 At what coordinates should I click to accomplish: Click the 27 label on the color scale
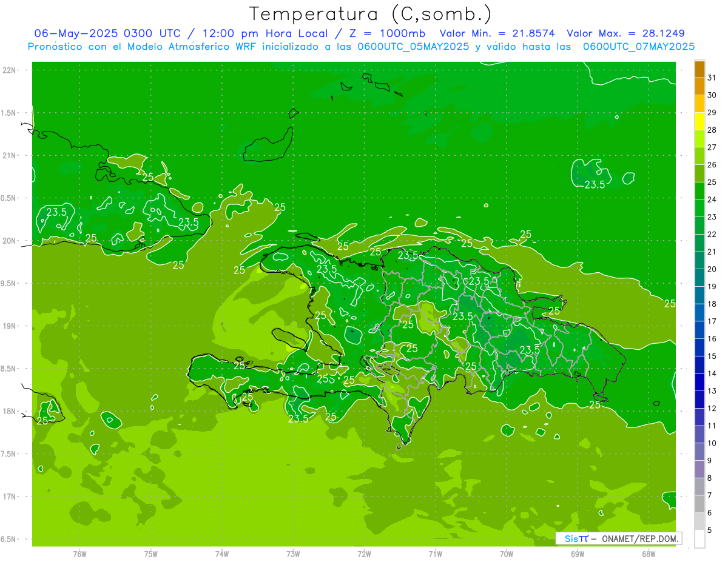(712, 147)
